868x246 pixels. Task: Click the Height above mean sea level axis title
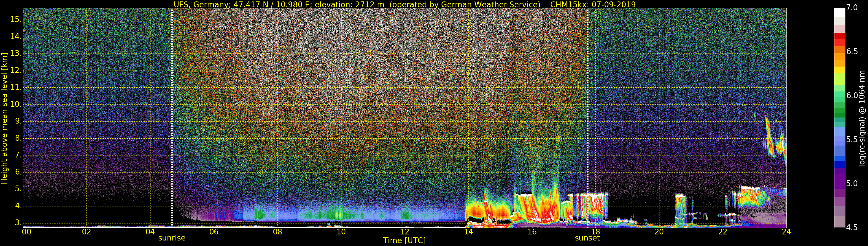click(4, 118)
